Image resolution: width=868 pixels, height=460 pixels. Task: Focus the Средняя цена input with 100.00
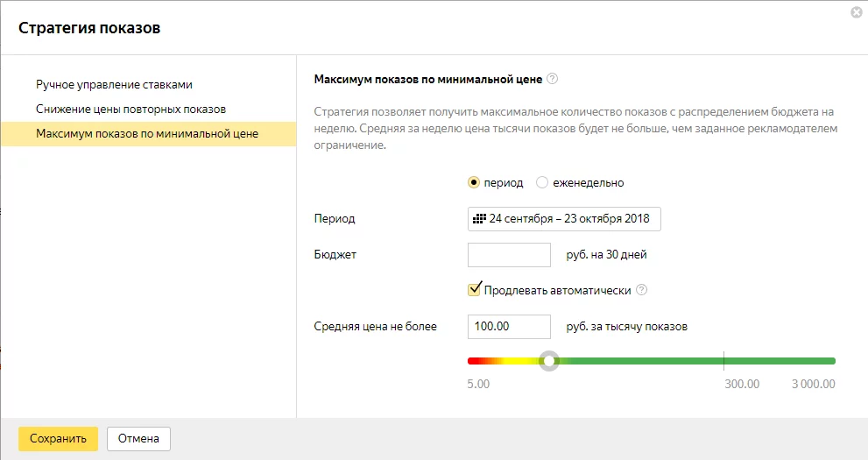click(x=509, y=327)
